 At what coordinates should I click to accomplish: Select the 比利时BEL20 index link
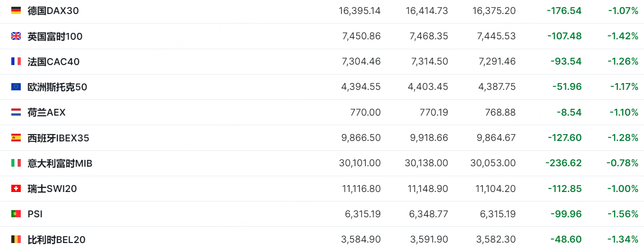coord(56,239)
